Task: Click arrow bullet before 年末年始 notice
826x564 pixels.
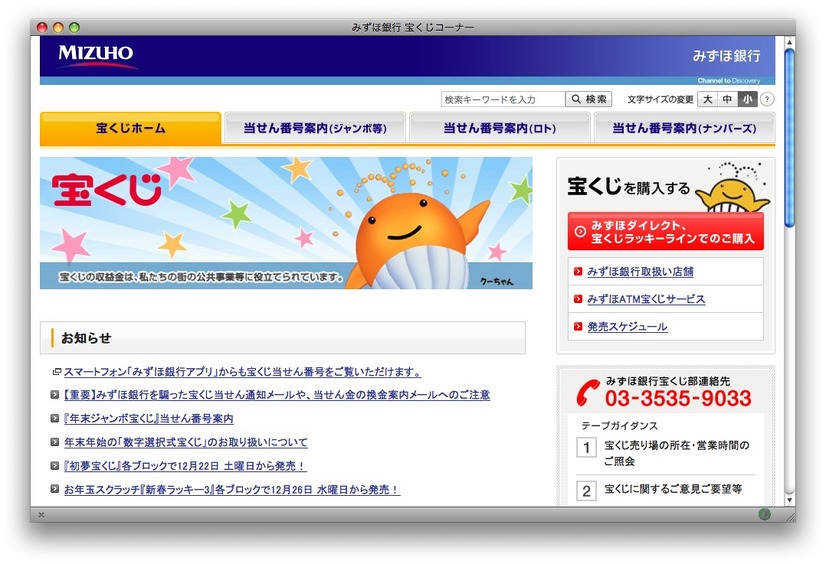Action: (x=55, y=442)
